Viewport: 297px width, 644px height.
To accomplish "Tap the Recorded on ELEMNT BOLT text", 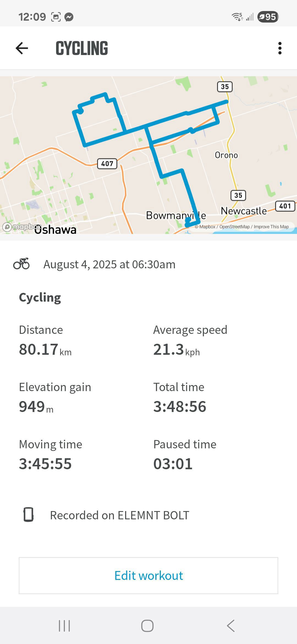I will [x=120, y=515].
